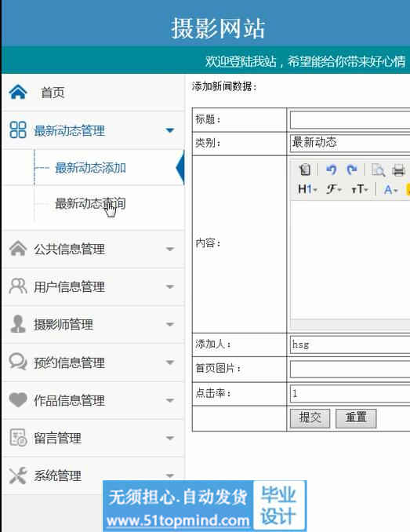410x532 pixels.
Task: Open the 系统管理 menu item
Action: point(93,476)
